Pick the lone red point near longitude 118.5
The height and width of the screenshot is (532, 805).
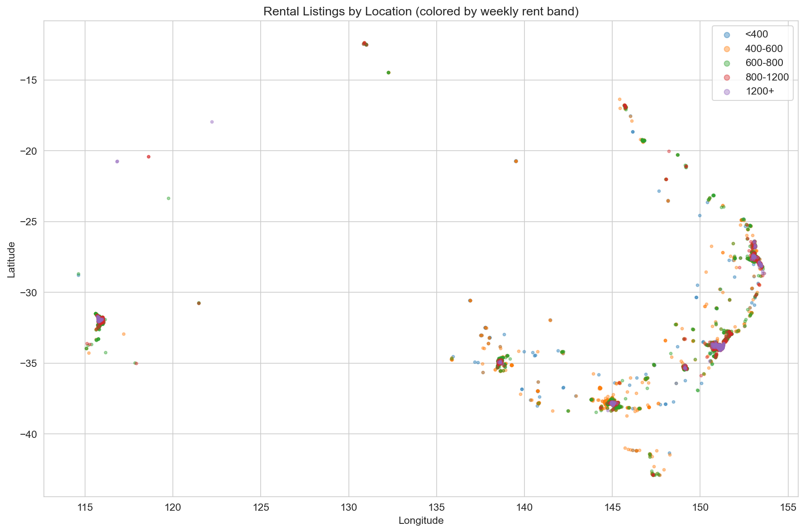pyautogui.click(x=148, y=157)
